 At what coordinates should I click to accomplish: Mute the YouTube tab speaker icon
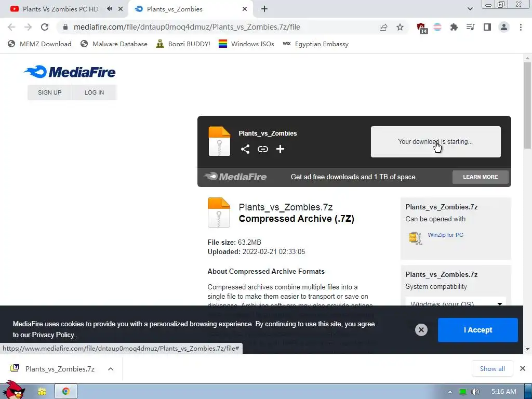(x=109, y=9)
